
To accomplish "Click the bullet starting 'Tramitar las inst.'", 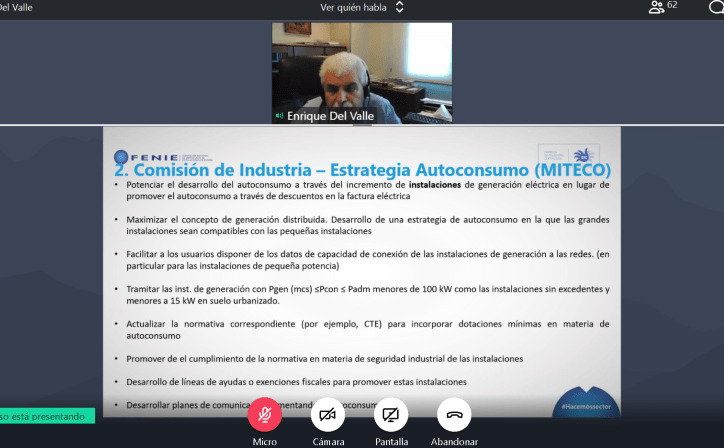I will tap(368, 295).
